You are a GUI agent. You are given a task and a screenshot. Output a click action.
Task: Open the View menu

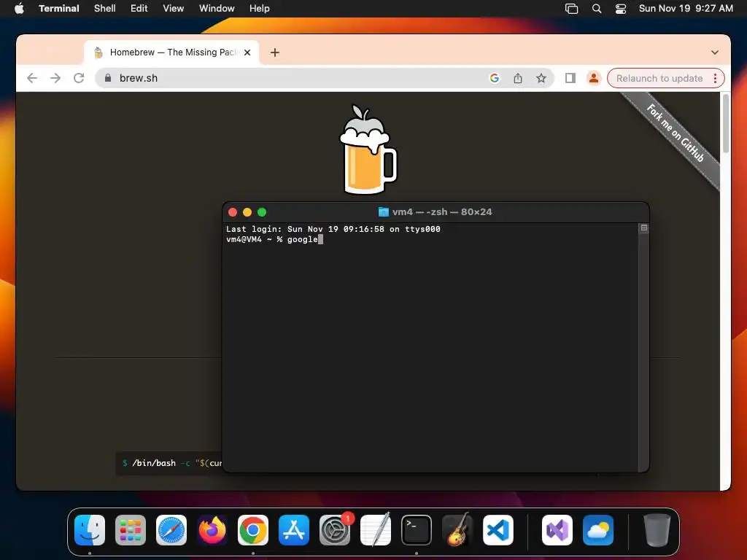[174, 8]
